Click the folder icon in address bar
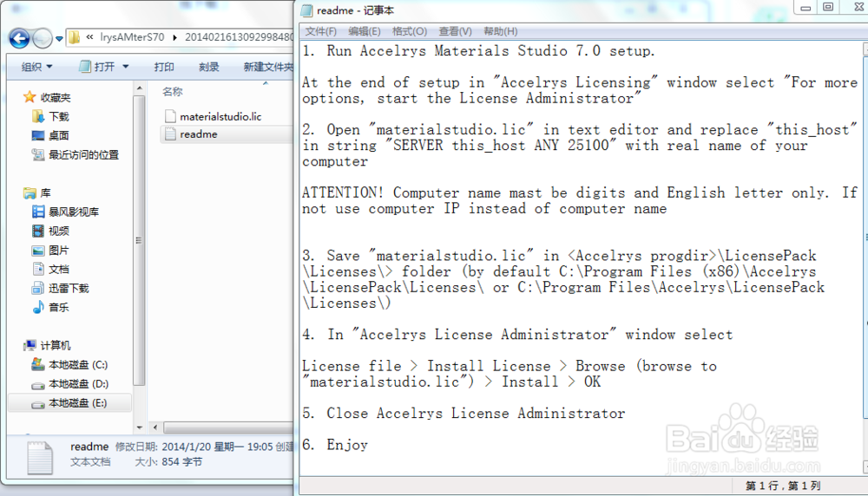This screenshot has height=496, width=868. [x=75, y=37]
